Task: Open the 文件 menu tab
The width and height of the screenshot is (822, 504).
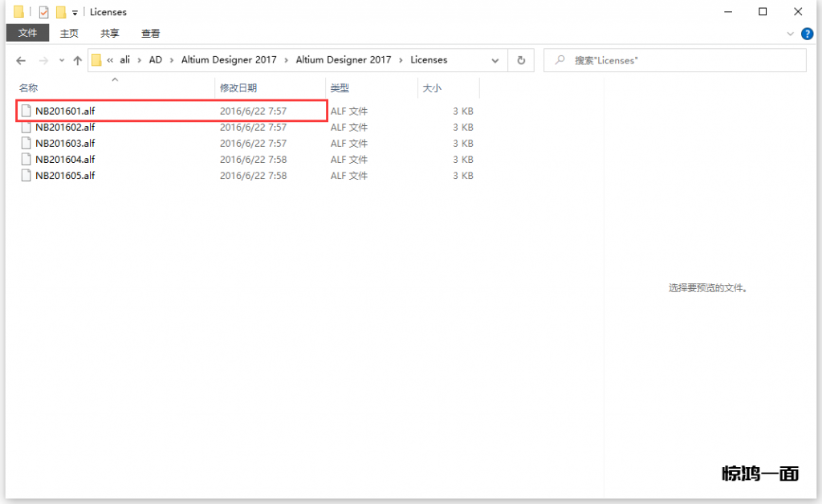Action: 28,33
